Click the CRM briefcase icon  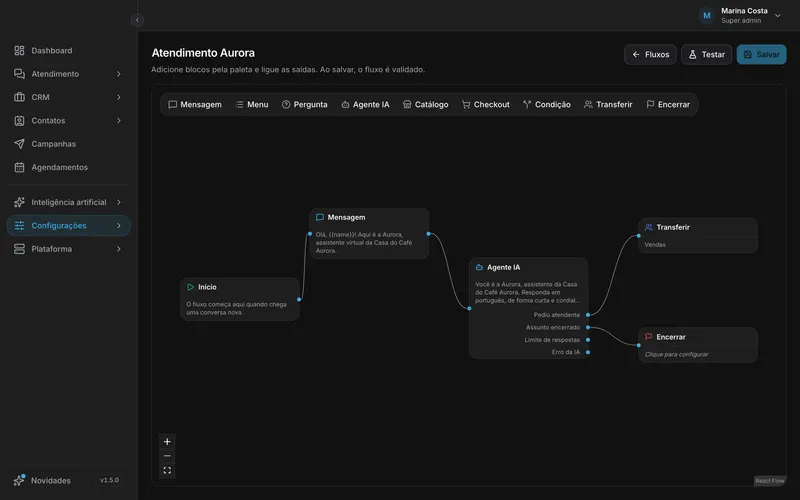tap(19, 97)
